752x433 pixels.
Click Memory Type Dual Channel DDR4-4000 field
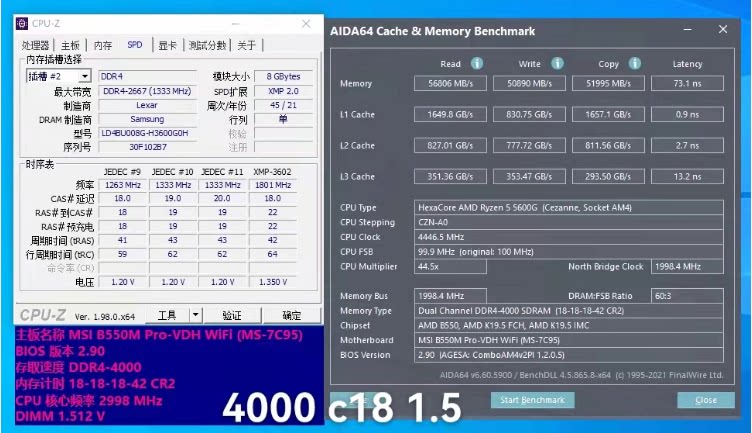(569, 311)
